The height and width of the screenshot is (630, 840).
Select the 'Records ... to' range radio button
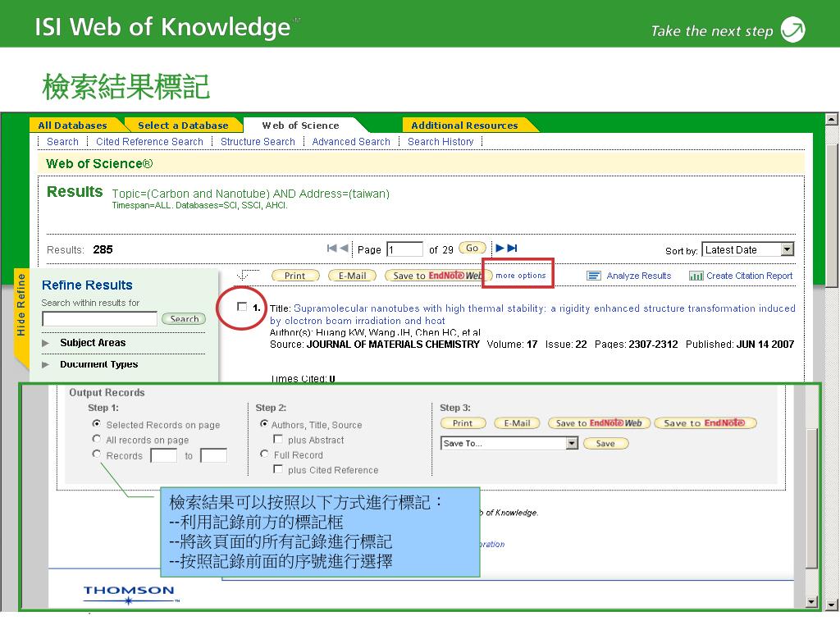(97, 454)
